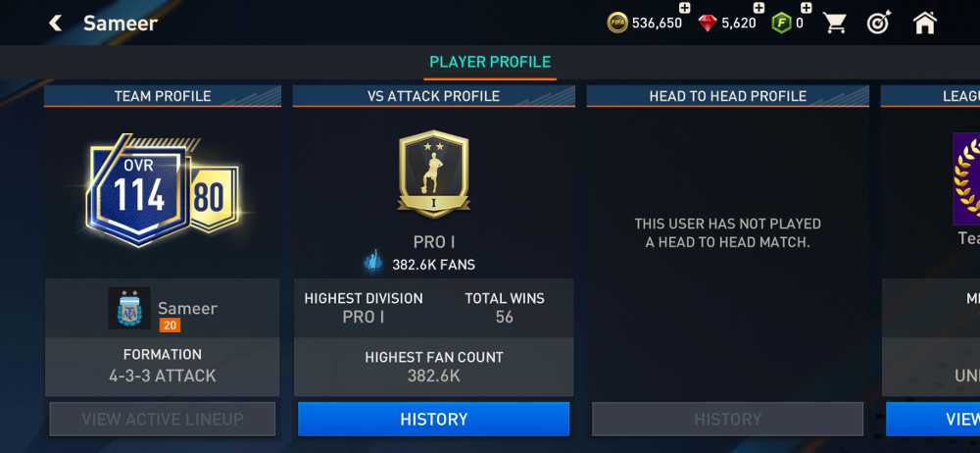
Task: Tap View Active Lineup button
Action: point(163,419)
